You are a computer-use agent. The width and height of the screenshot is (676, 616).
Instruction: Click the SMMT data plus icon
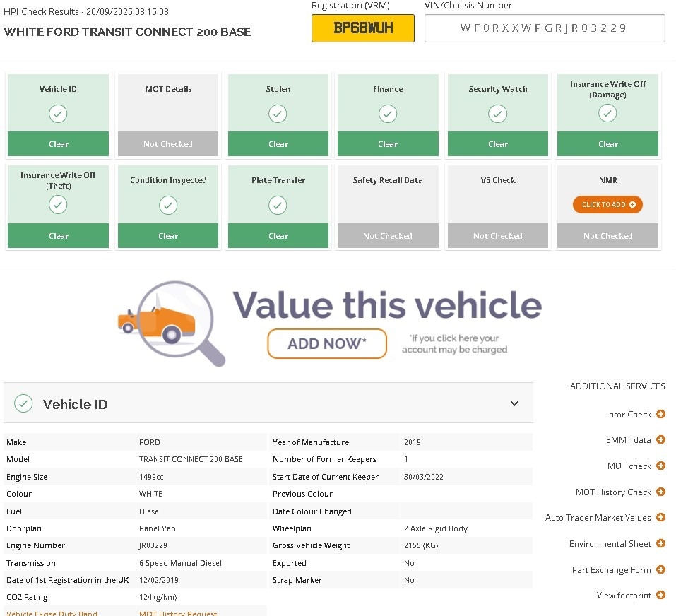[660, 439]
